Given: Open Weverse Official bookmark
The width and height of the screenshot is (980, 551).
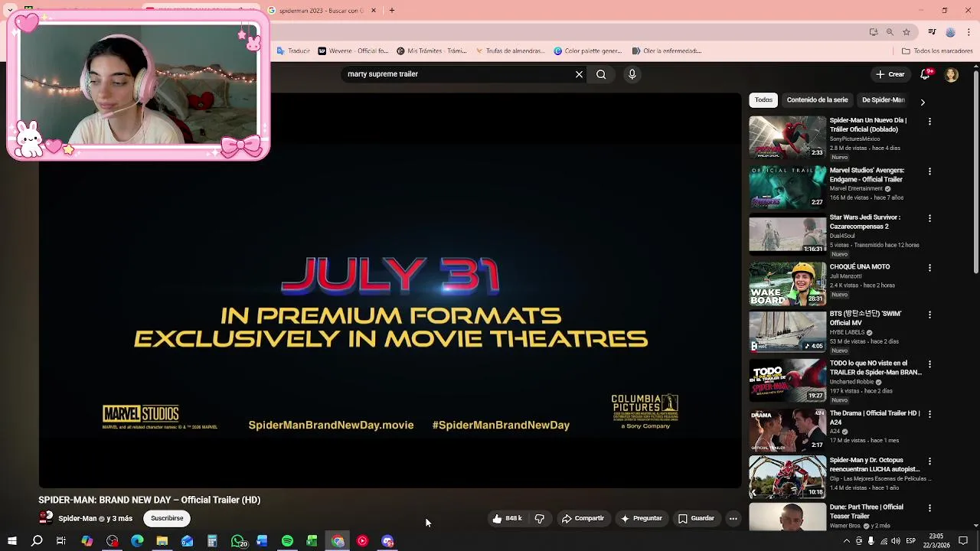Looking at the screenshot, I should pos(353,51).
